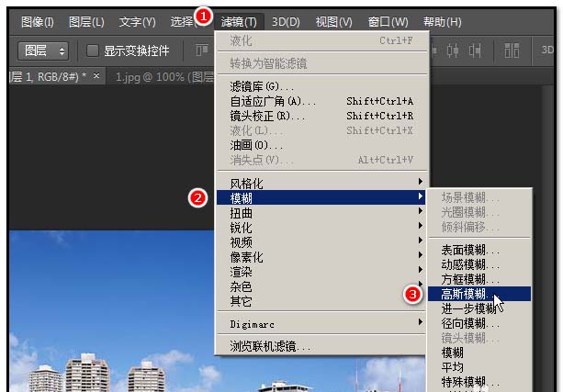This screenshot has height=392, width=563.
Task: Select 镜头校正(R)... menu item
Action: (x=322, y=116)
